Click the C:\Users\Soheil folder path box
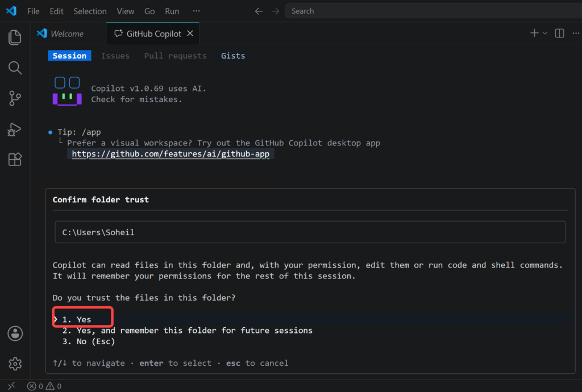The height and width of the screenshot is (392, 582). pyautogui.click(x=310, y=232)
